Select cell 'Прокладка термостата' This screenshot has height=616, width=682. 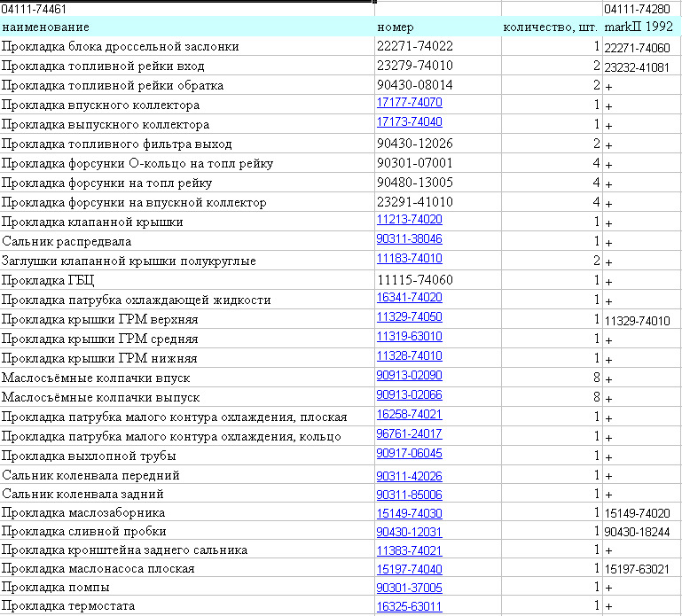187,606
